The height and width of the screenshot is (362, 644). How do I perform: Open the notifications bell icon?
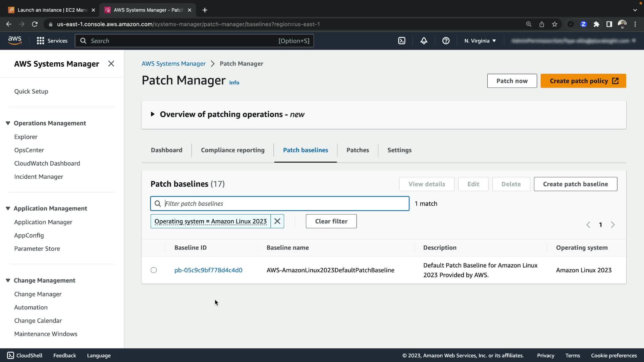[x=424, y=41]
